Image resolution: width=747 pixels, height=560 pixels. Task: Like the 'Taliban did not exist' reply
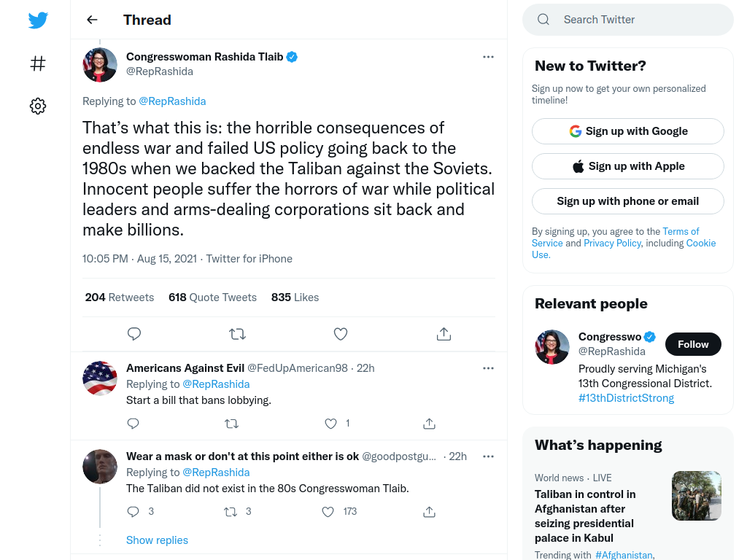click(x=328, y=512)
